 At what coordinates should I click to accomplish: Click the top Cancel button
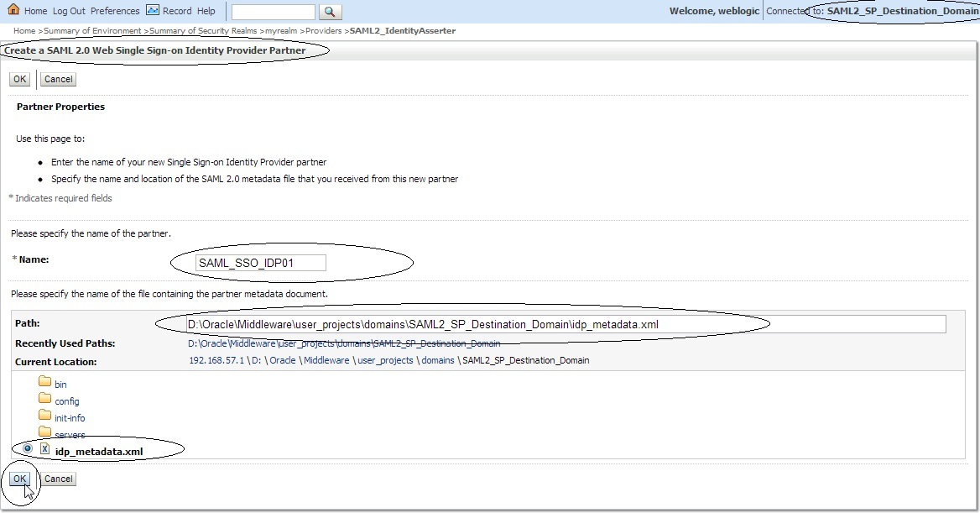[59, 79]
